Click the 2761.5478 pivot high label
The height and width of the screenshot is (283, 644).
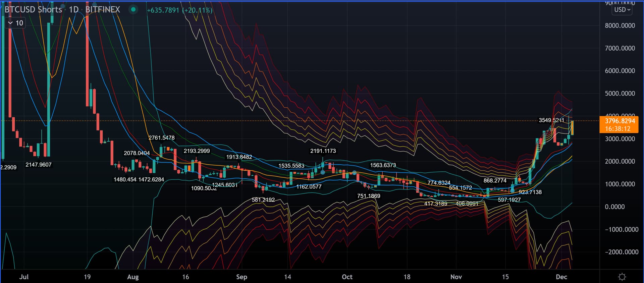pos(161,138)
